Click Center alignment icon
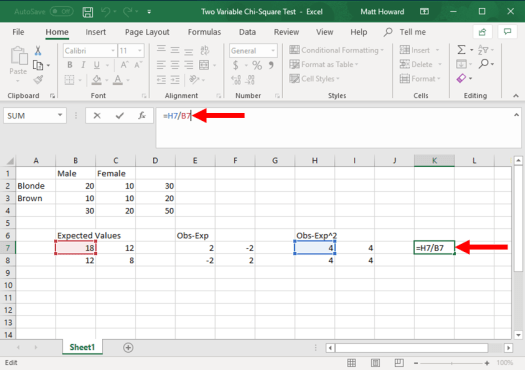Screen dimensions: 525x370 (x=175, y=65)
